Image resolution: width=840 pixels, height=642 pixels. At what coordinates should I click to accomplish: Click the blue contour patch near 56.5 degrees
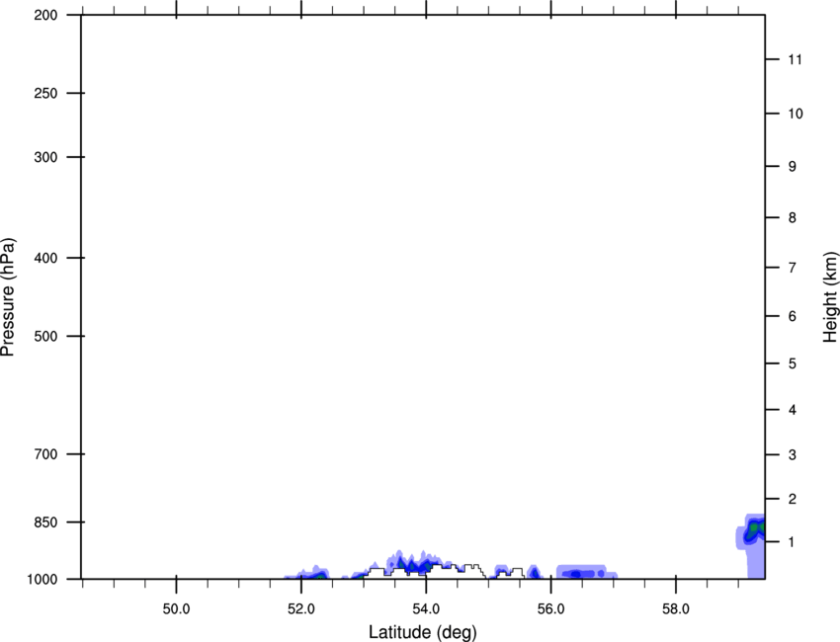point(585,573)
